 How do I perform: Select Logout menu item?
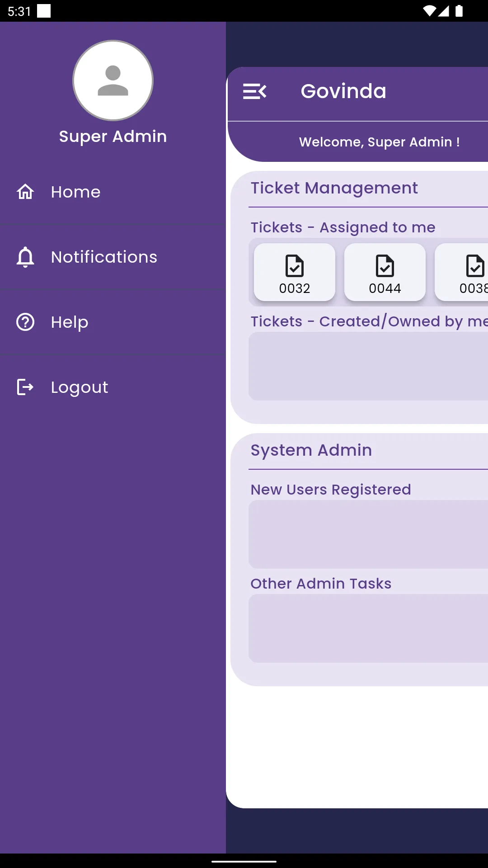113,387
